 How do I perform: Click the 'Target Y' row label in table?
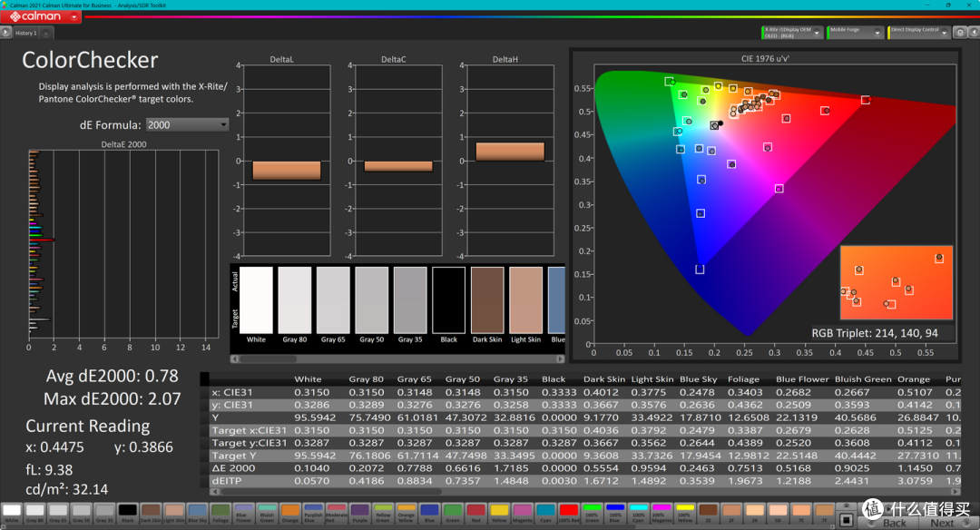pyautogui.click(x=234, y=456)
